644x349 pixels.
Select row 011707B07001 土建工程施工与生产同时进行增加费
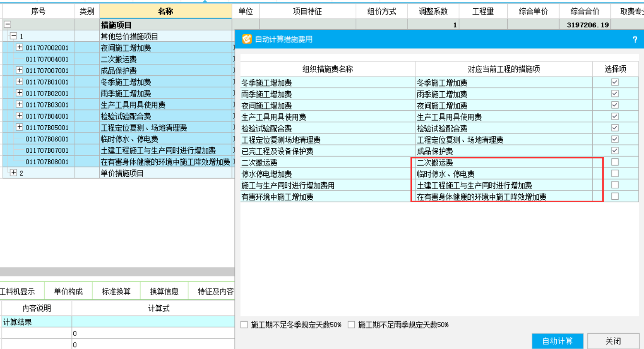click(x=117, y=150)
